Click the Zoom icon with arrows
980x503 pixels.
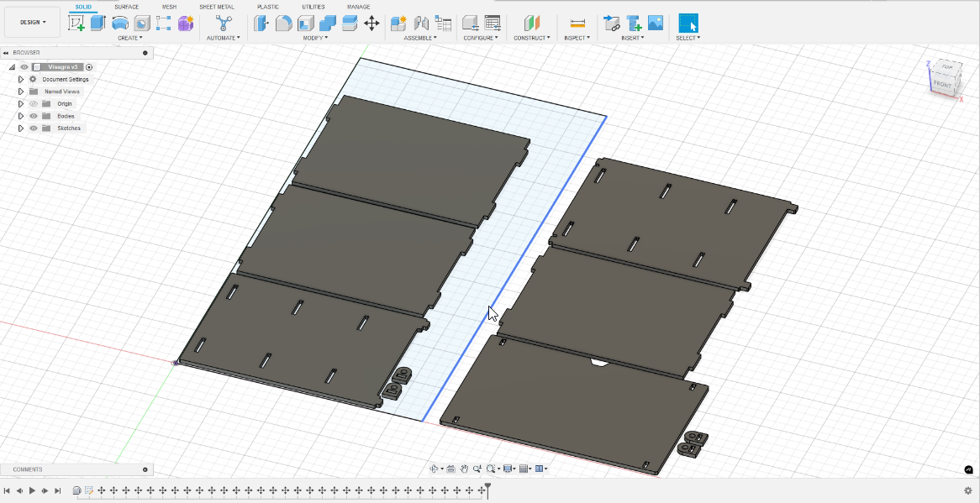tap(477, 469)
